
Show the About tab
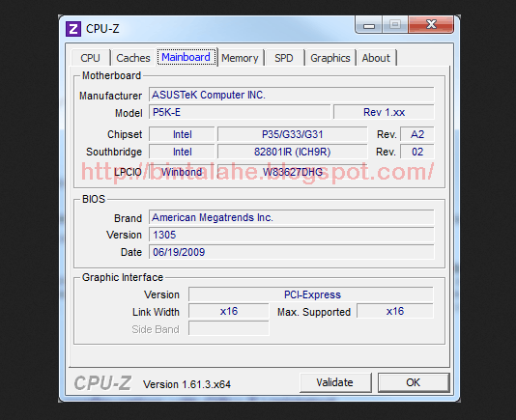coord(376,58)
